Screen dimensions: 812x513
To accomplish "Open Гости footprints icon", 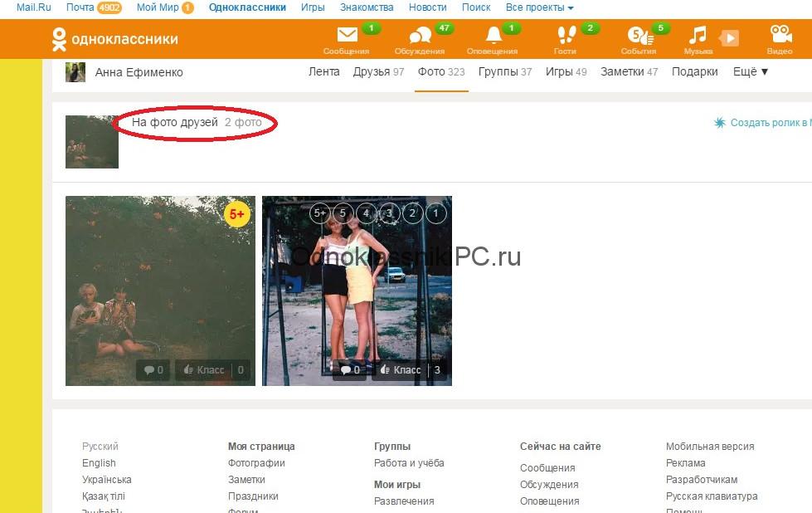I will (x=566, y=35).
